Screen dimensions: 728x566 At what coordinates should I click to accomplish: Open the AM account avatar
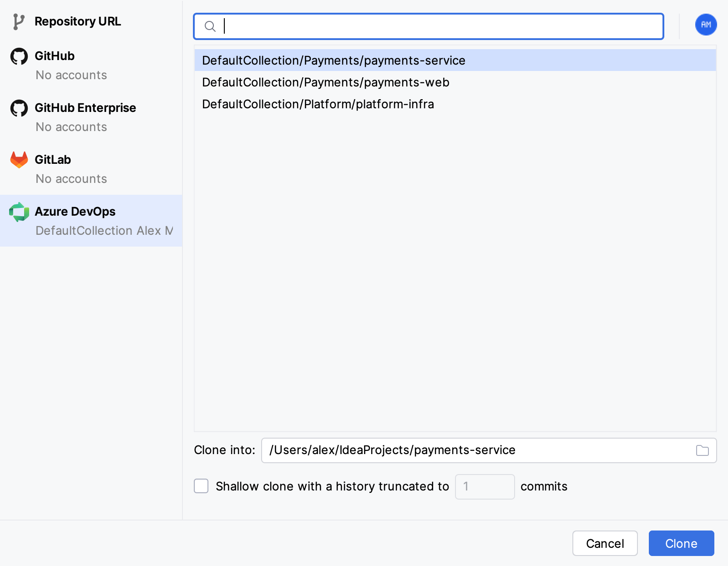click(706, 25)
